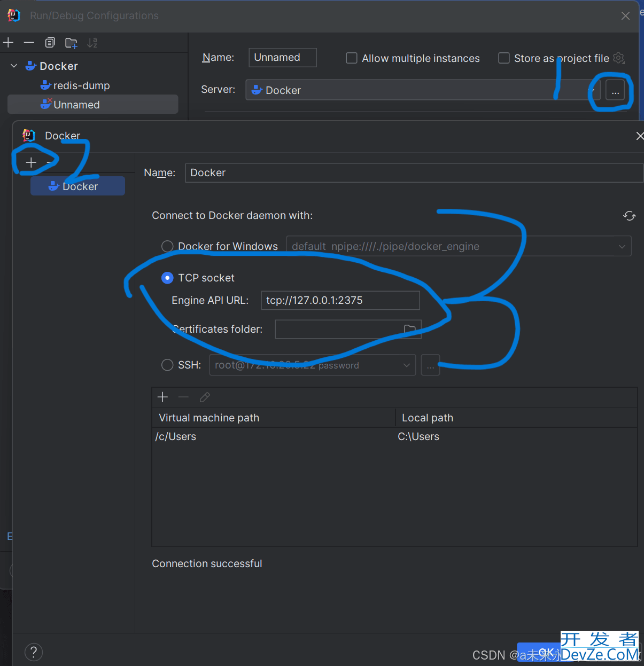This screenshot has width=644, height=666.
Task: Browse for the Certificates folder
Action: click(x=410, y=329)
